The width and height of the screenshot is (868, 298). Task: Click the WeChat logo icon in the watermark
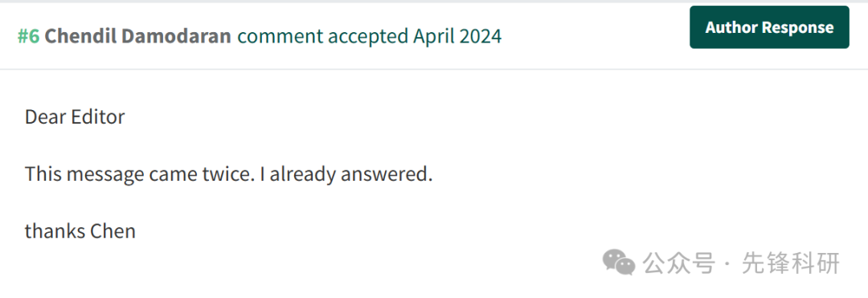[618, 263]
